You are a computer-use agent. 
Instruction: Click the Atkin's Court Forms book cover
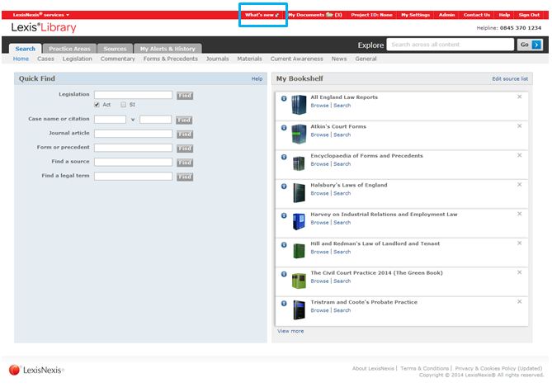pyautogui.click(x=299, y=131)
